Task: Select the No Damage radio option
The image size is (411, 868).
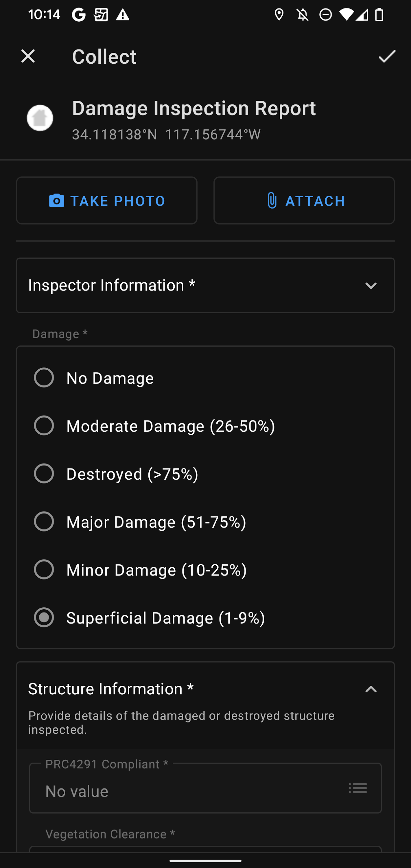Action: [44, 378]
